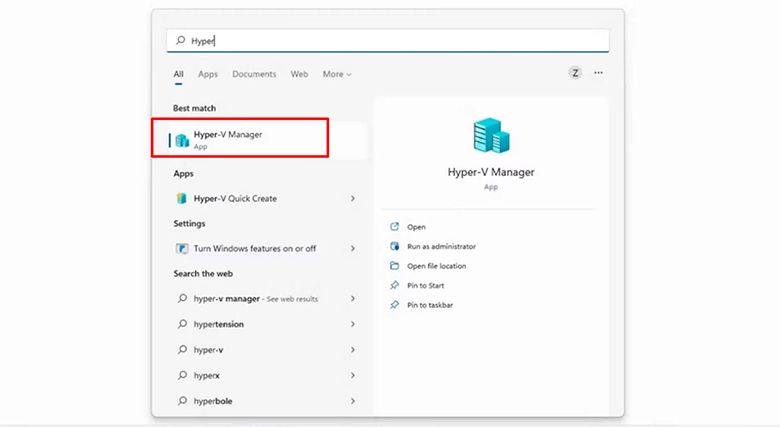Select Hyper-V Quick Create result text
The width and height of the screenshot is (780, 427).
[235, 199]
